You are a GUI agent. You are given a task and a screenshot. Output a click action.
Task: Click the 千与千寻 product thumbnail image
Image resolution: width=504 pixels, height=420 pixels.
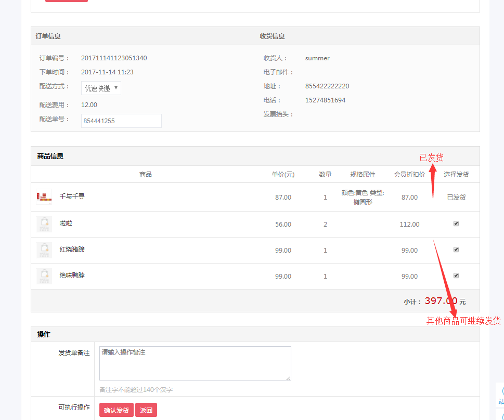44,197
